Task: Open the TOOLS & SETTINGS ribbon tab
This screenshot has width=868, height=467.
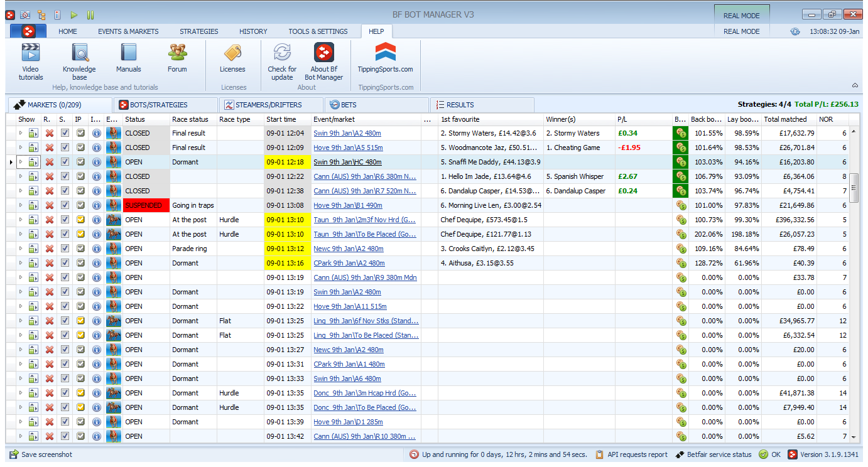Action: pos(318,31)
